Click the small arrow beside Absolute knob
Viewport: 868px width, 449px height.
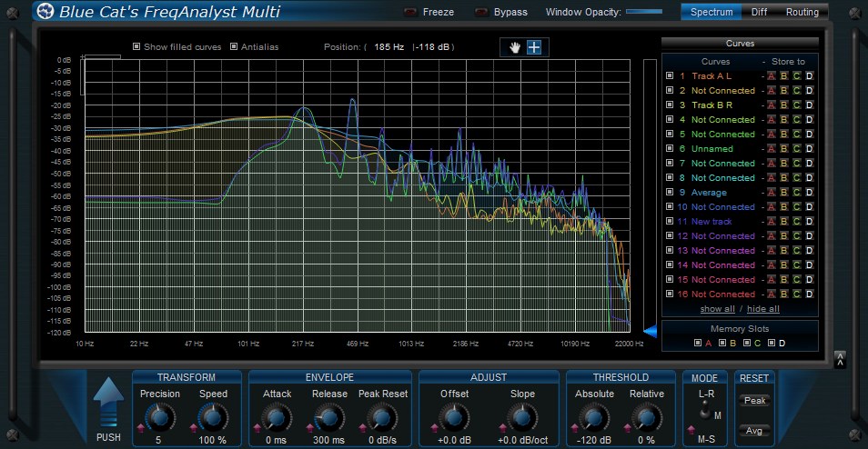575,427
